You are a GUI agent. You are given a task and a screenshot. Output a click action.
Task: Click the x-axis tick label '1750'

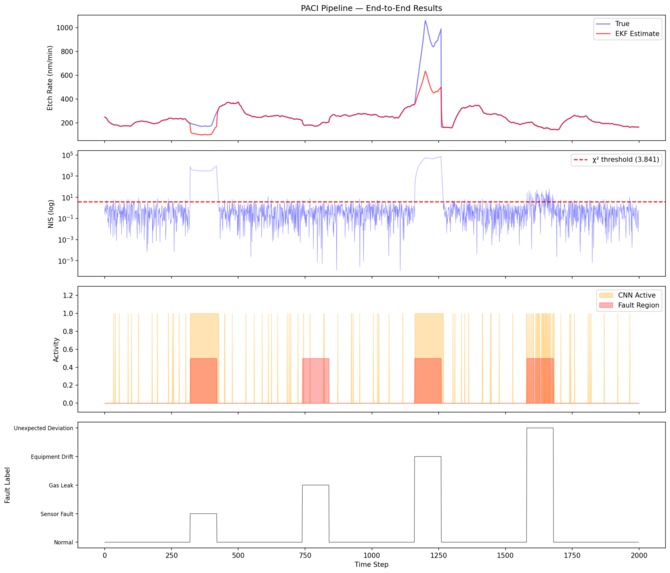coord(572,555)
